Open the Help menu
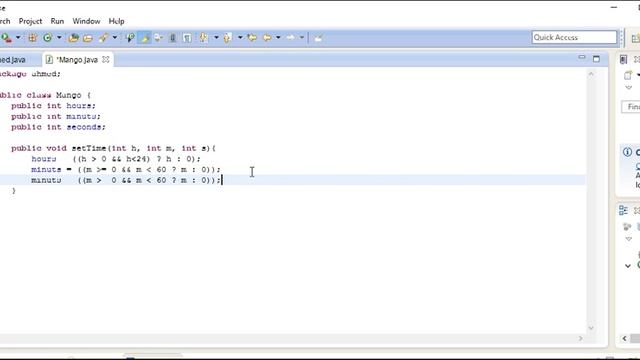Image resolution: width=640 pixels, height=360 pixels. pos(116,21)
